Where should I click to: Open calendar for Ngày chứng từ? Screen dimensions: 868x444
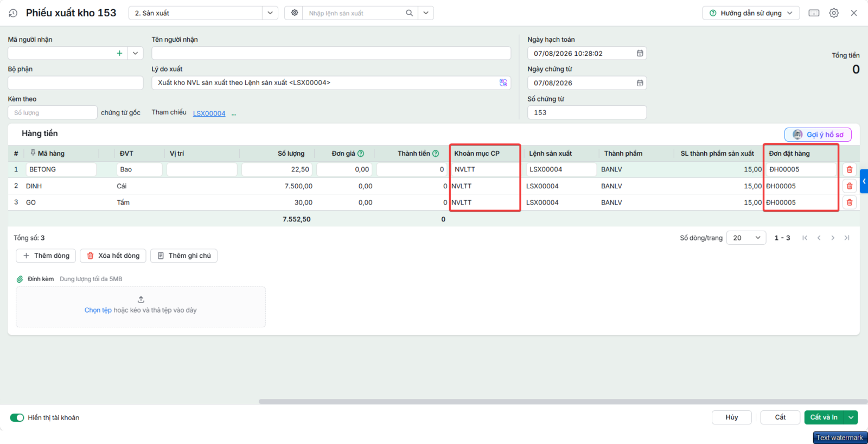pos(640,83)
